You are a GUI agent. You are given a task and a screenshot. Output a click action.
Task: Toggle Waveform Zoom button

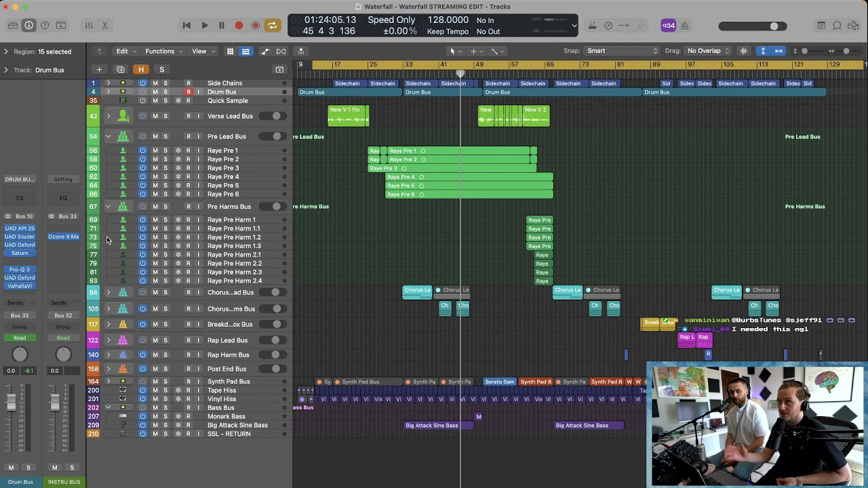click(744, 51)
